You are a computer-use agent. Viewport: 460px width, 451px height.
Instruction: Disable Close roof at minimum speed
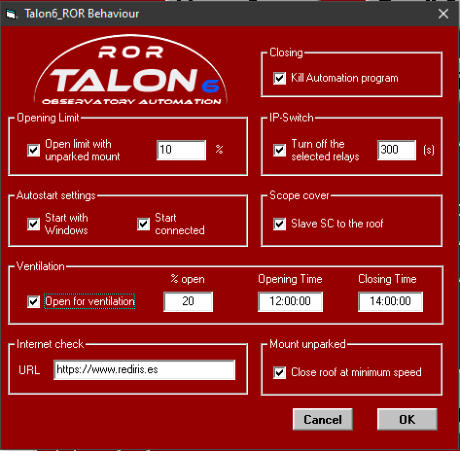[279, 372]
